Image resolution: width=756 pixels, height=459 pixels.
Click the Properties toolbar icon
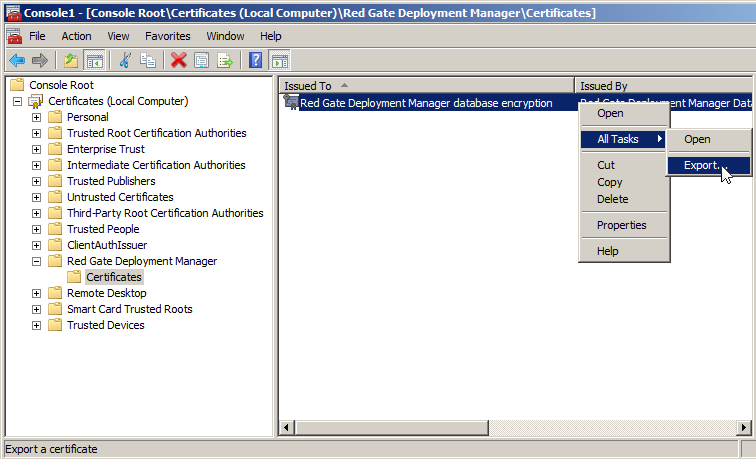tap(202, 60)
